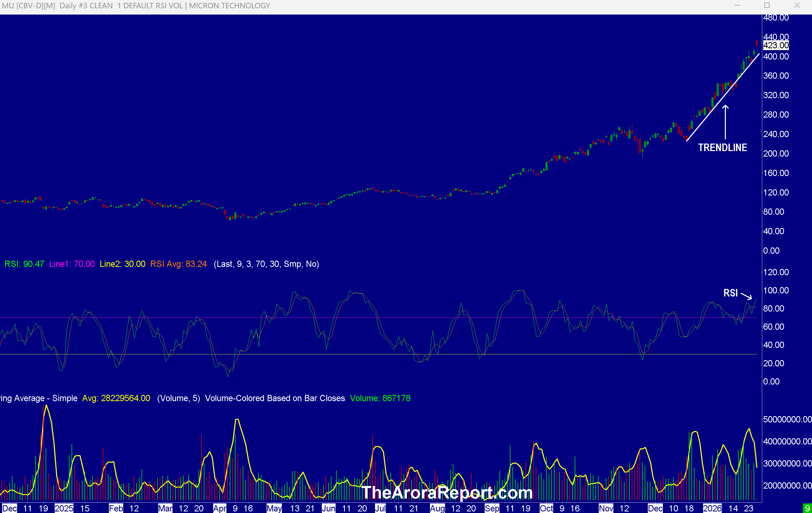The image size is (812, 513).
Task: Click the RSI Avg: 83.24 label
Action: (x=178, y=264)
